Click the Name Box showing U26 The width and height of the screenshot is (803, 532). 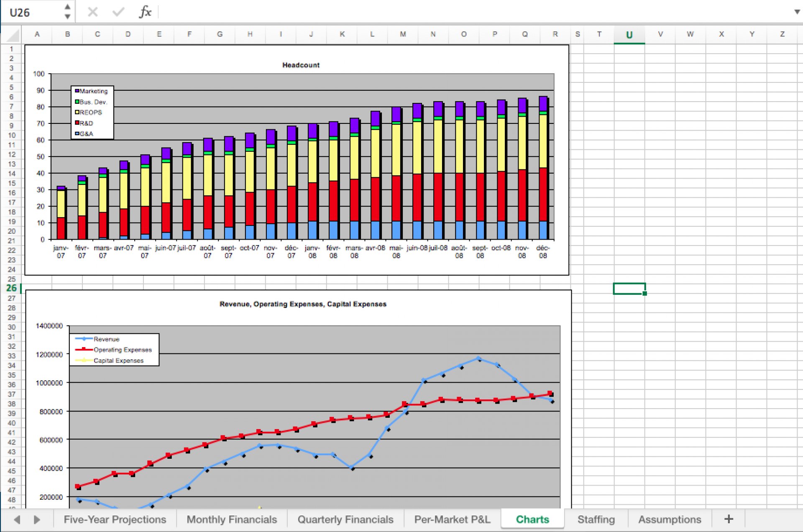33,12
